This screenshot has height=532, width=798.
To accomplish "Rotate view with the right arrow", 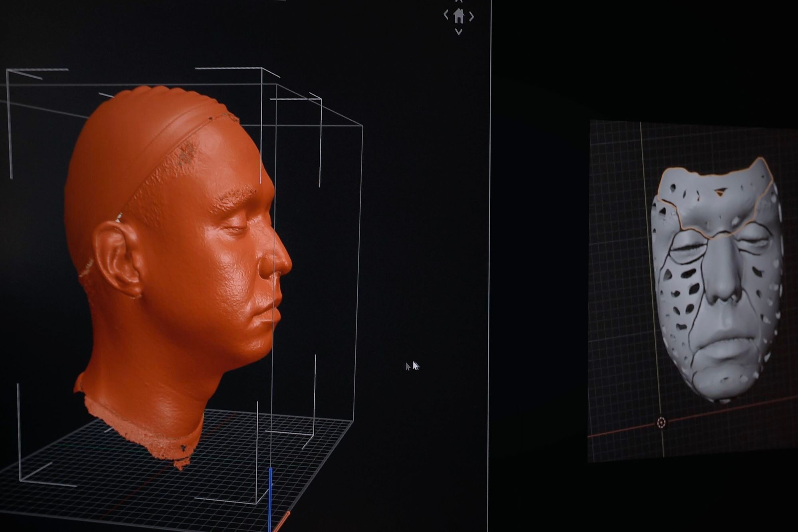I will pos(472,16).
